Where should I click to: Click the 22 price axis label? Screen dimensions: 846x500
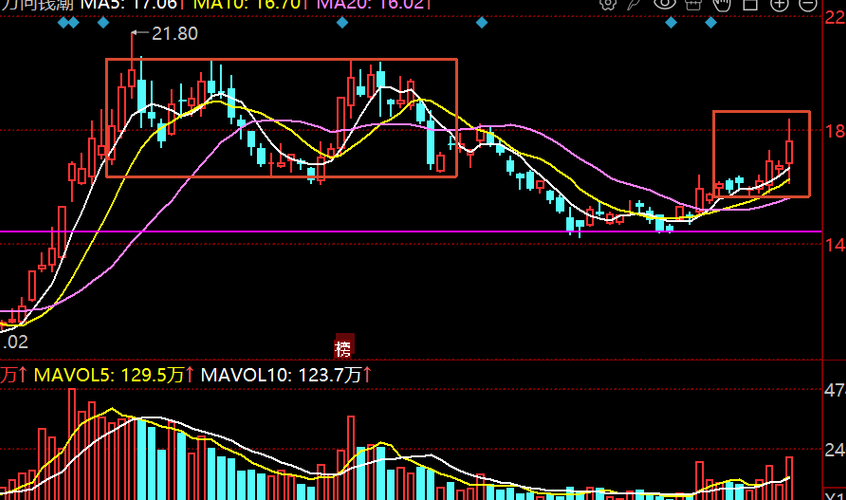pos(835,17)
